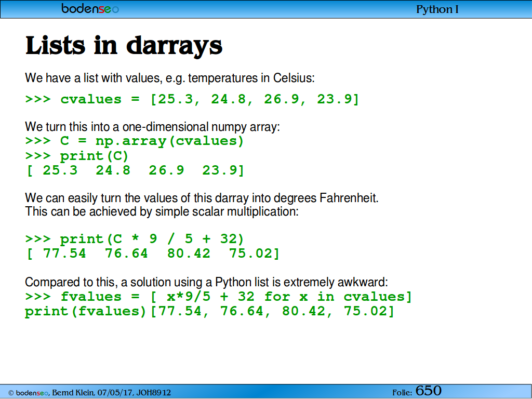This screenshot has height=399, width=532.
Task: Click the print(fvalues) output line
Action: pyautogui.click(x=210, y=312)
